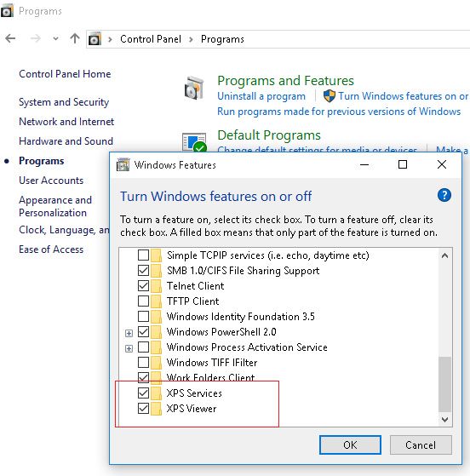The height and width of the screenshot is (476, 470).
Task: Open Ease of Access category
Action: pyautogui.click(x=51, y=249)
